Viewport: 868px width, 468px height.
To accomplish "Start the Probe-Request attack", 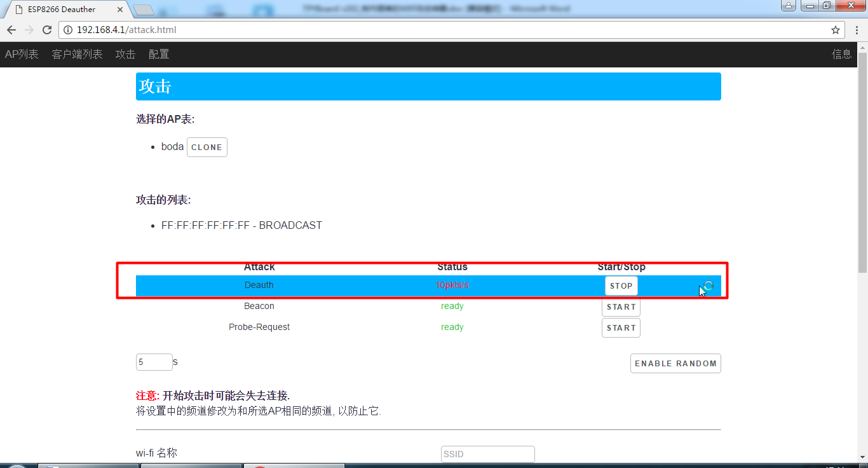I will pos(621,328).
